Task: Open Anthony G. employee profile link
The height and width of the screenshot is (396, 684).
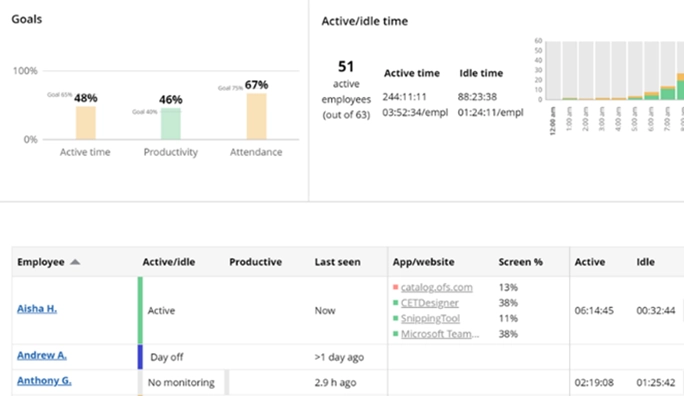Action: [x=44, y=381]
